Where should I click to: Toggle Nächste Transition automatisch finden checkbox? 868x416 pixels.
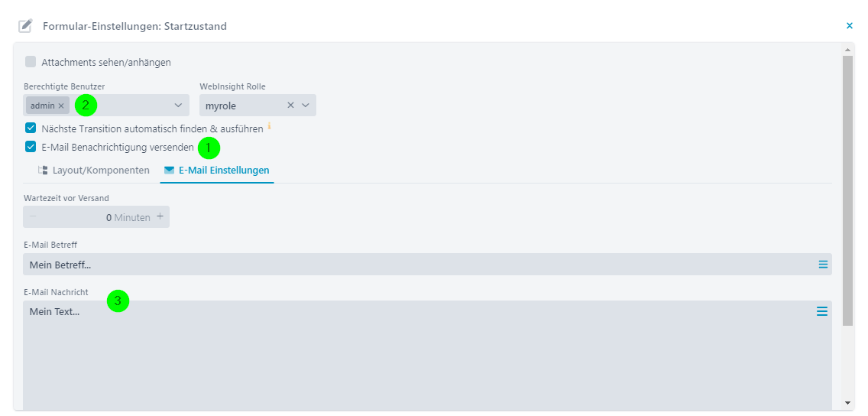(31, 128)
